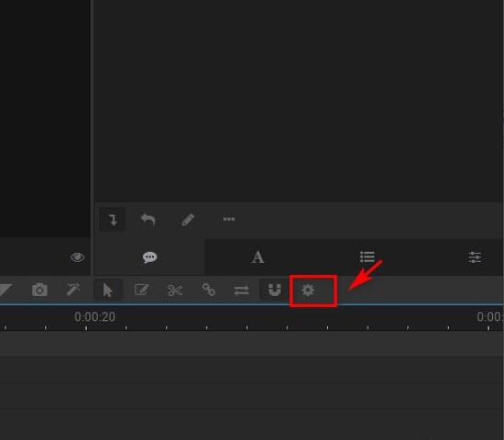Expand the three-dots more options
The height and width of the screenshot is (440, 504).
pos(229,219)
